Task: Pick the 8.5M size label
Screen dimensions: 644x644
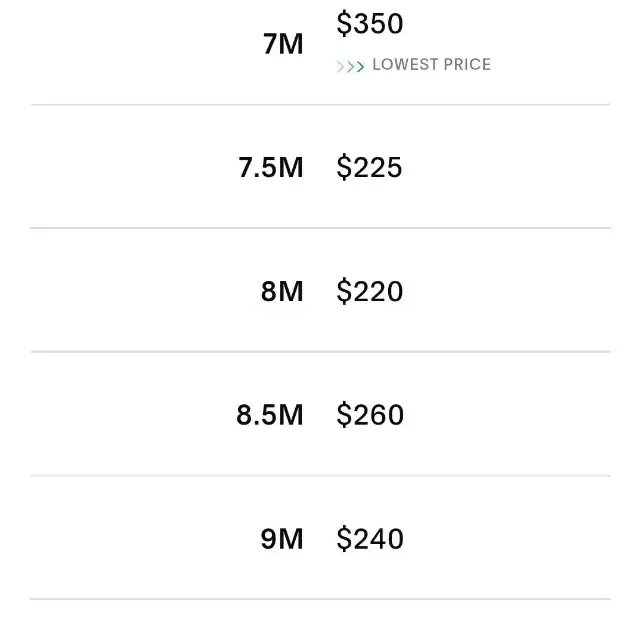Action: (270, 415)
